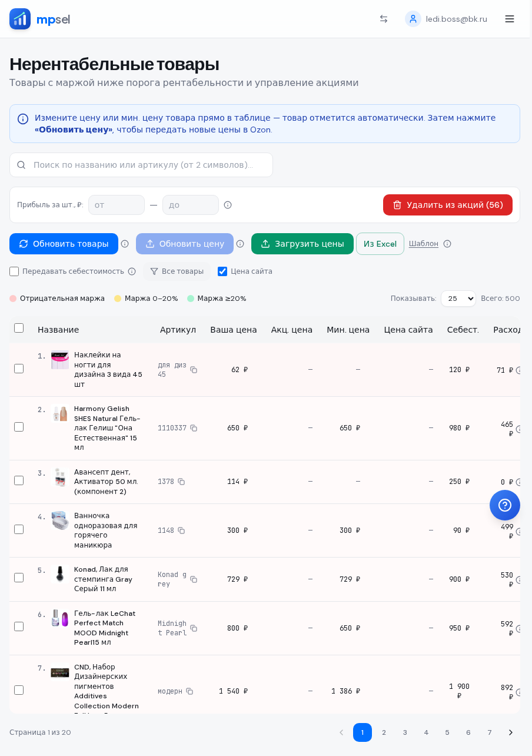Viewport: 532px width, 756px height.
Task: Open the user avatar icon
Action: click(x=413, y=19)
